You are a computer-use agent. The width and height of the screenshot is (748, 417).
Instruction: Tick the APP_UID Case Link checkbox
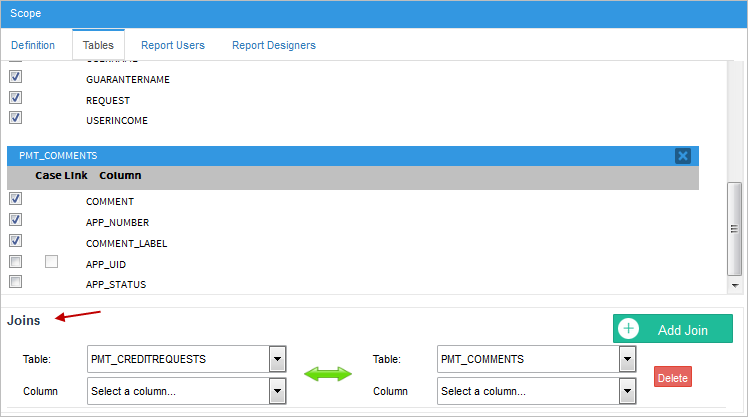tap(51, 262)
